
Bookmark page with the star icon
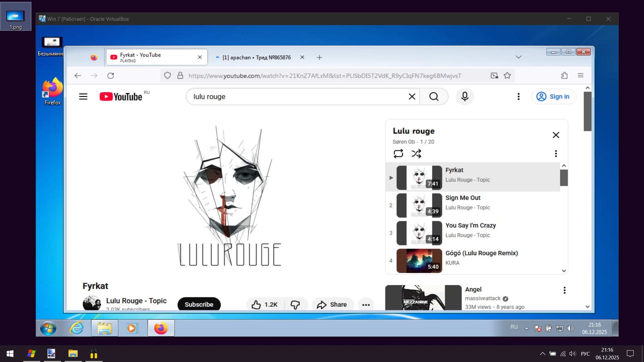(507, 75)
